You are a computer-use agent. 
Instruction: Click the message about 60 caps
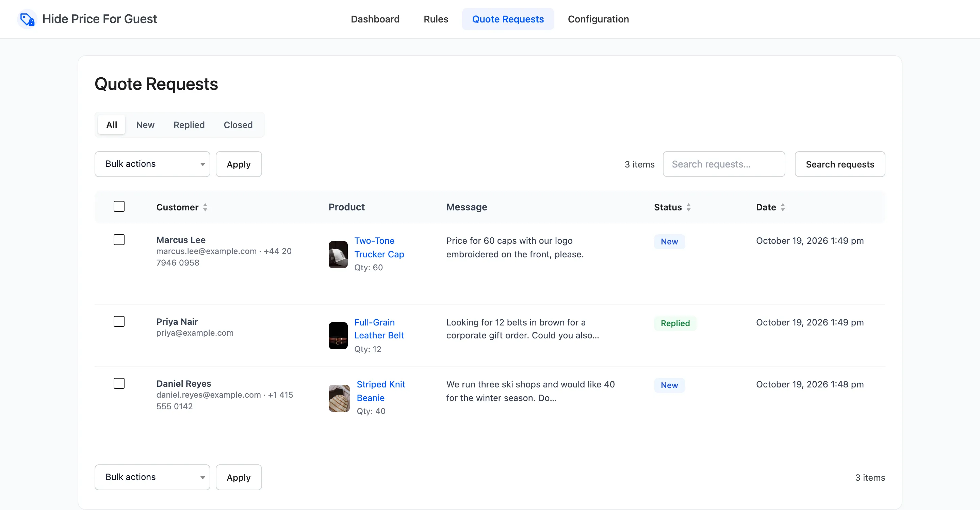515,248
